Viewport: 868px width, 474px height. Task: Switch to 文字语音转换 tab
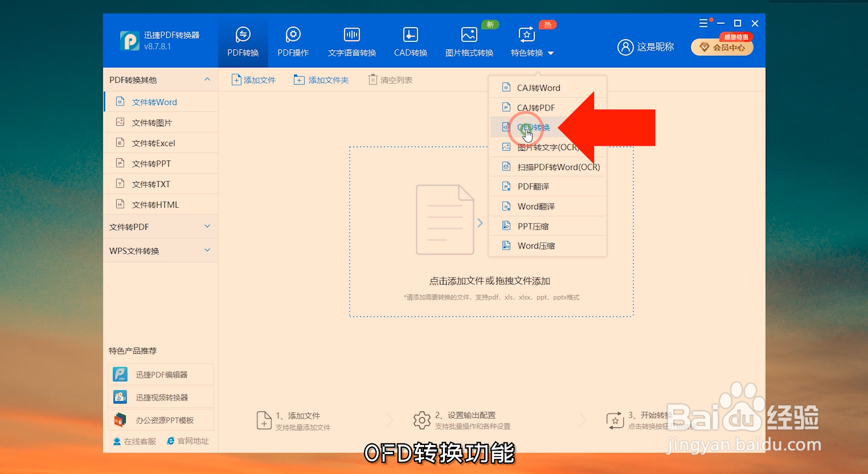click(x=352, y=43)
